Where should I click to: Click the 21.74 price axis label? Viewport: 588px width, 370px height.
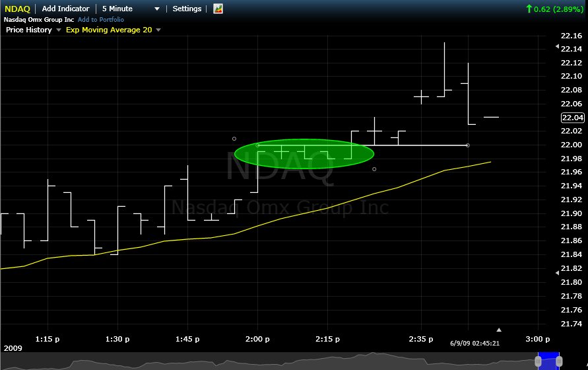(572, 324)
